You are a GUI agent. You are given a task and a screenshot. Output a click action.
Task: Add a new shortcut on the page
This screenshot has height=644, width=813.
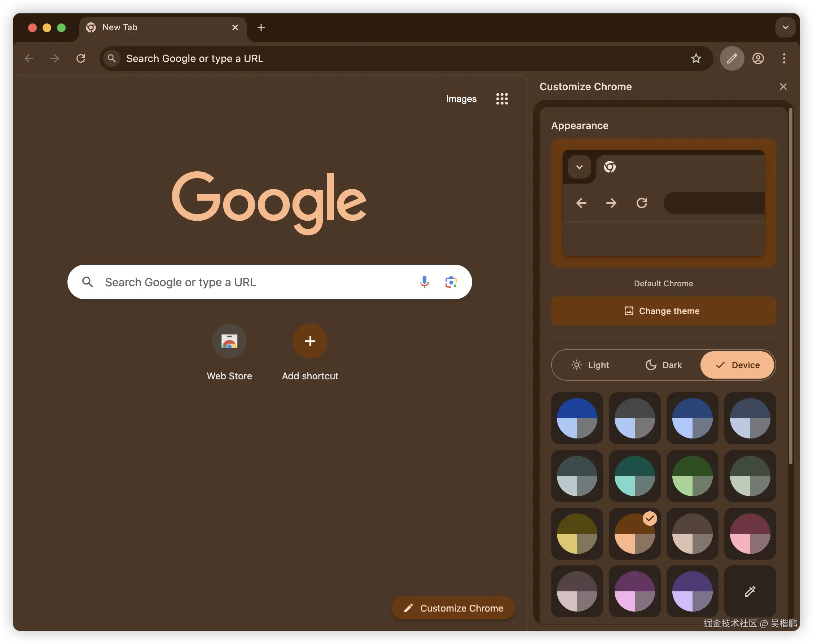[309, 341]
